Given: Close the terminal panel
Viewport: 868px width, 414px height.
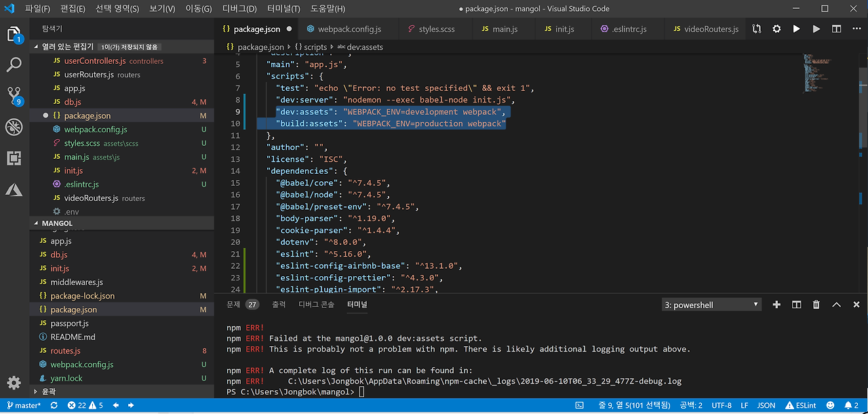Looking at the screenshot, I should tap(856, 305).
